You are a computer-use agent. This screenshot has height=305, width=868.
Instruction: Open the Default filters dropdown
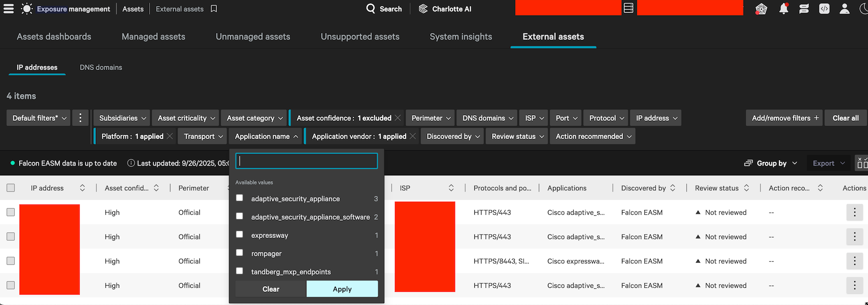tap(39, 118)
